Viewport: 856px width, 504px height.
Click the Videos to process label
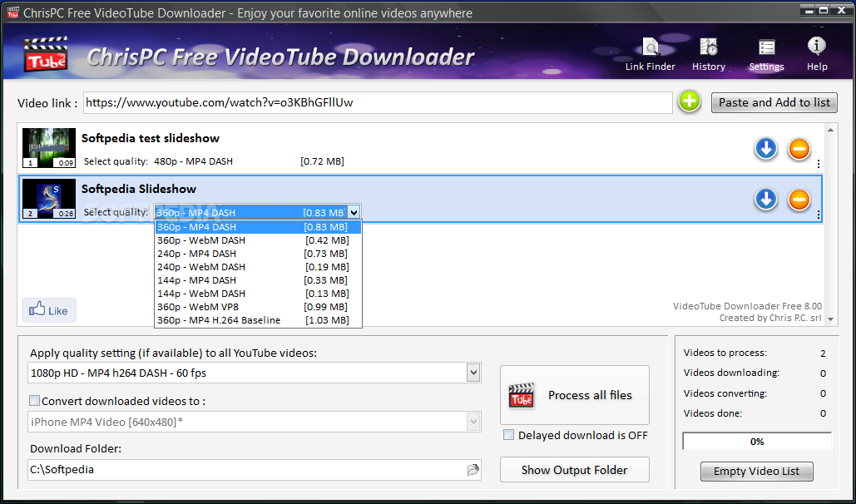725,353
